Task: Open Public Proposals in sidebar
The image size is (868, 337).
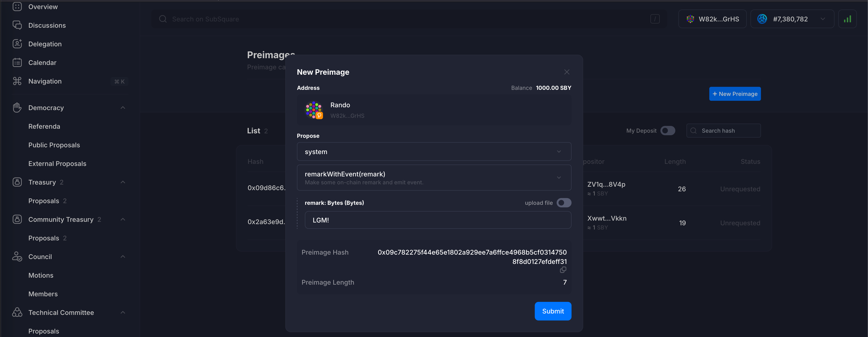Action: pos(54,145)
